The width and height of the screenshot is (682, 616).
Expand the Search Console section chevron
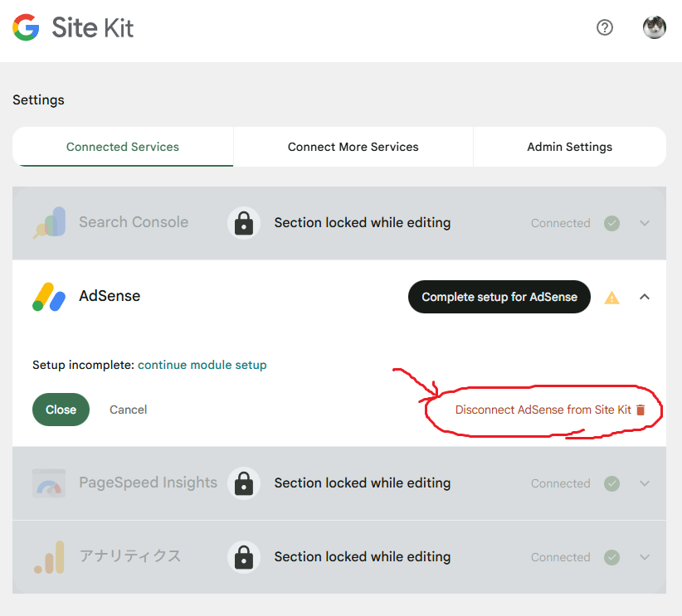(645, 223)
